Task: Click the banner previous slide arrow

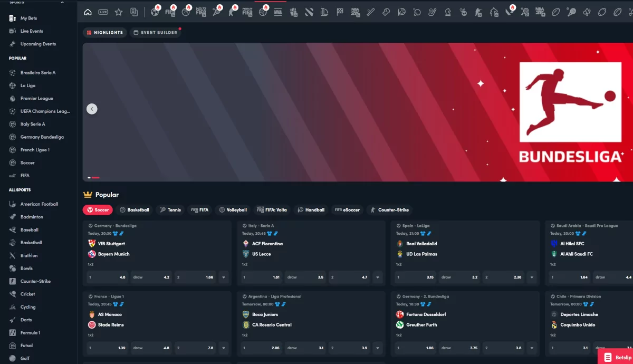Action: [x=92, y=109]
